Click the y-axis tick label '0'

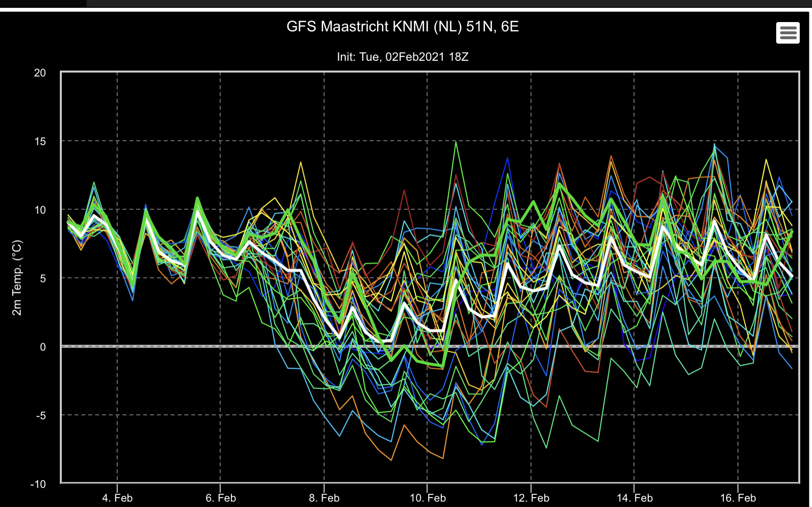pyautogui.click(x=43, y=347)
